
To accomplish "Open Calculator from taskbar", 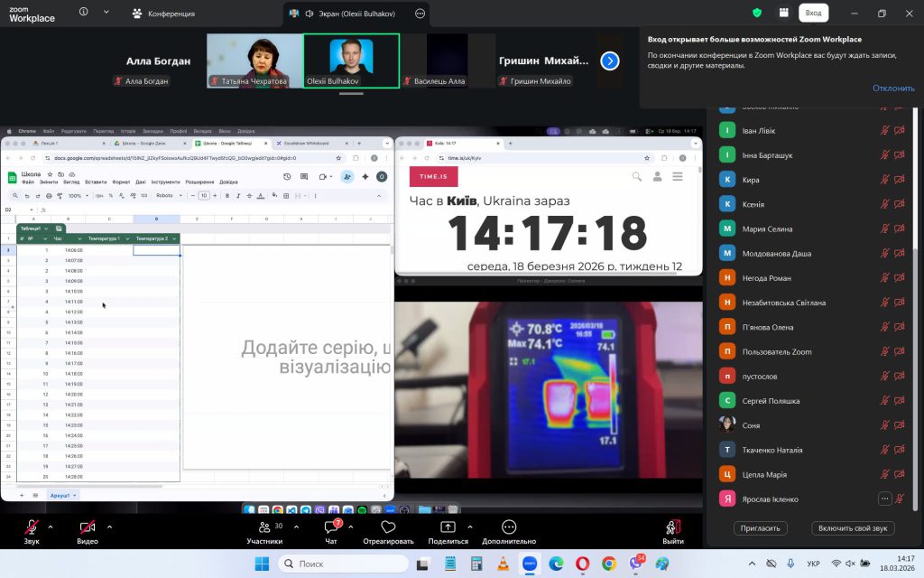I will [x=476, y=564].
